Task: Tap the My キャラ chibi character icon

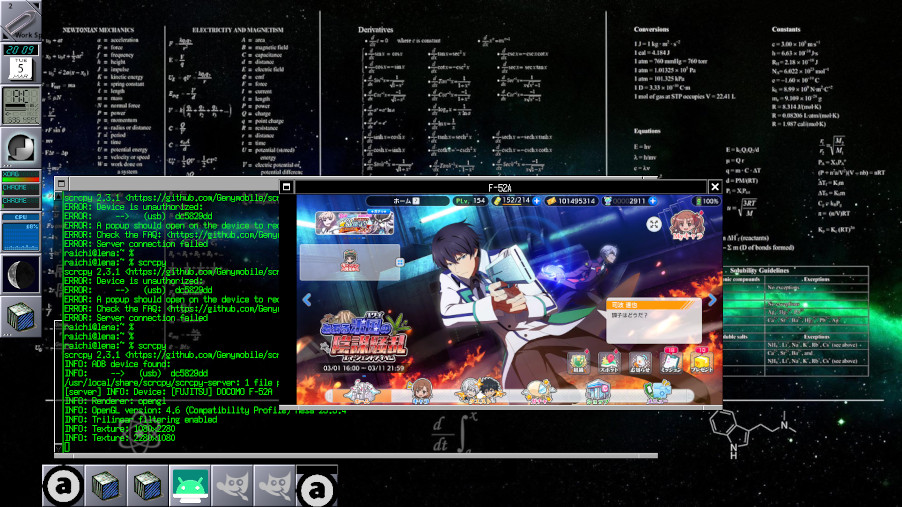Action: 687,224
